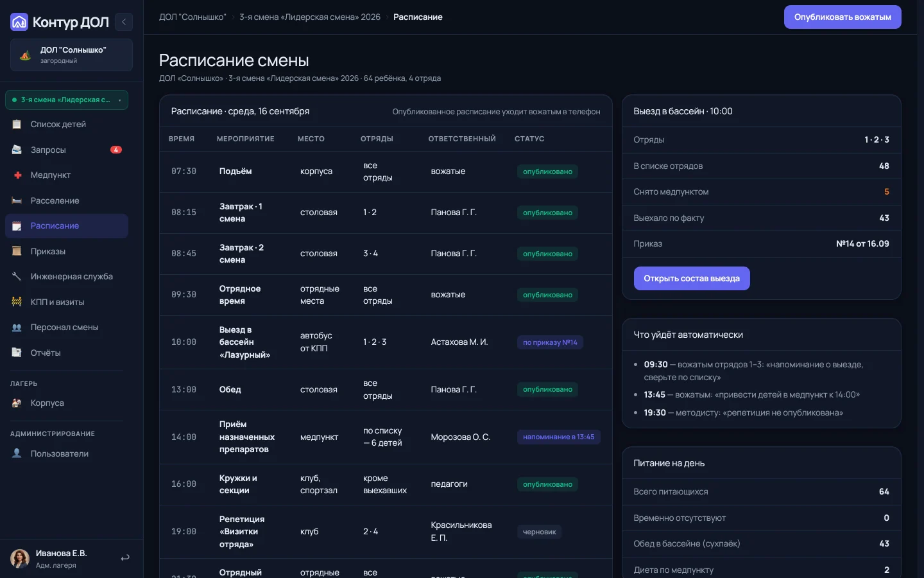Click Иванова Е.В. profile avatar
Screen dimensions: 924x578
(20, 559)
